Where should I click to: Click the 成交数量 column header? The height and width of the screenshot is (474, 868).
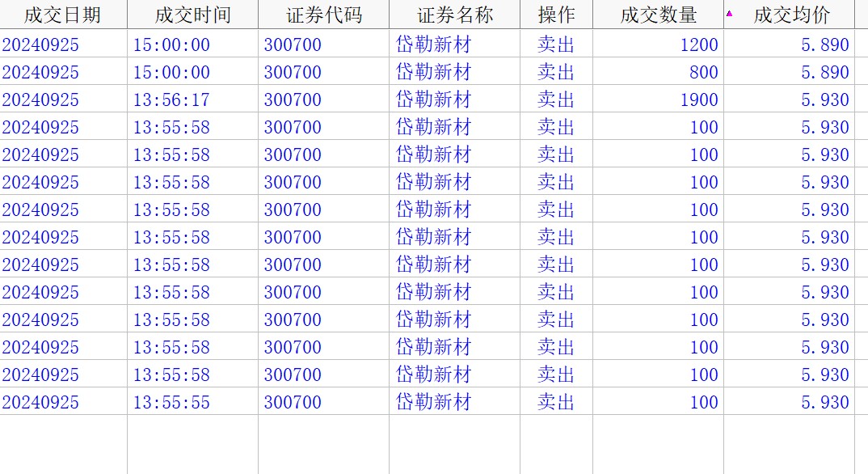(x=658, y=15)
